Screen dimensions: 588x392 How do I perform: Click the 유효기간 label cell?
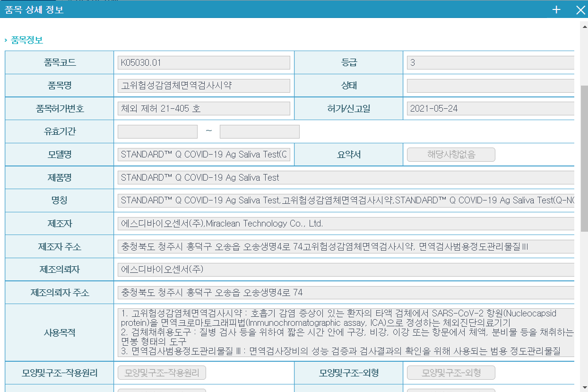click(x=60, y=131)
